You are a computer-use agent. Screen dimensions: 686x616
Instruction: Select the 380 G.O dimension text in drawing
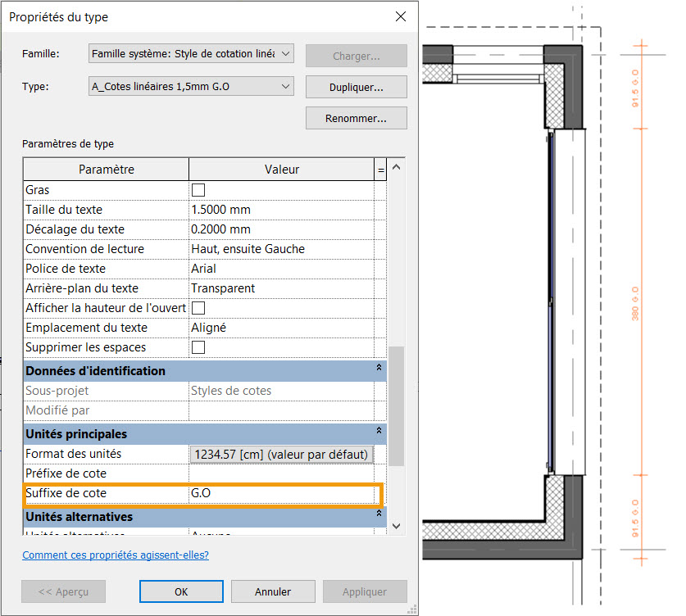coord(635,304)
